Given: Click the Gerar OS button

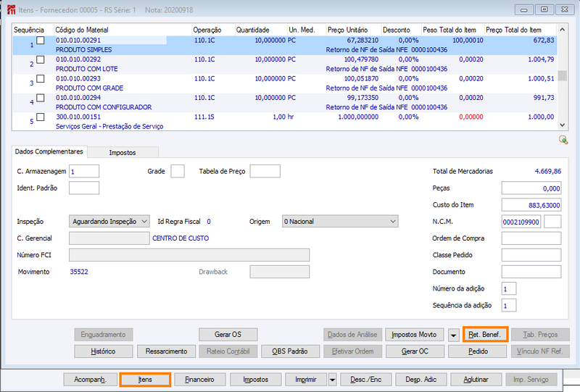Looking at the screenshot, I should [x=228, y=335].
